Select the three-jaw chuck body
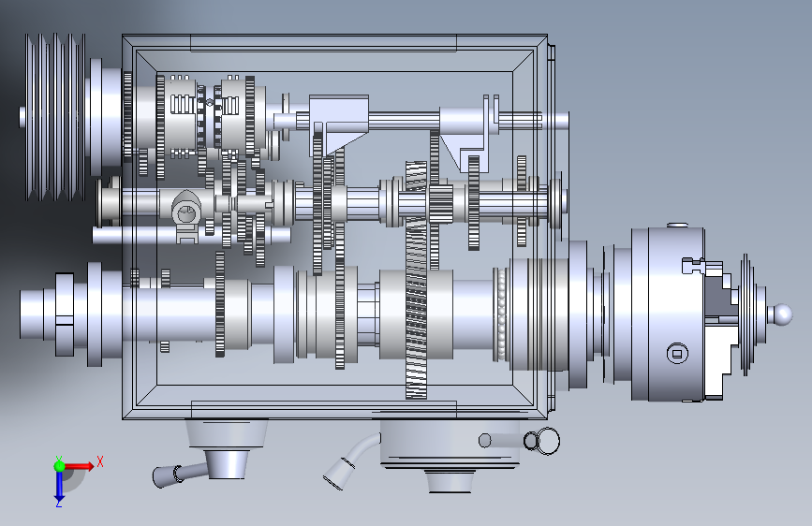The height and width of the screenshot is (526, 812). (667, 314)
